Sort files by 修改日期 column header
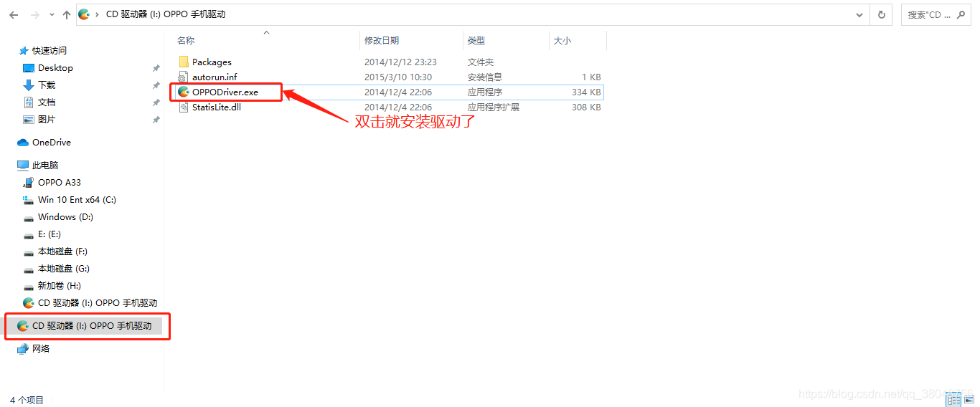 [x=382, y=41]
